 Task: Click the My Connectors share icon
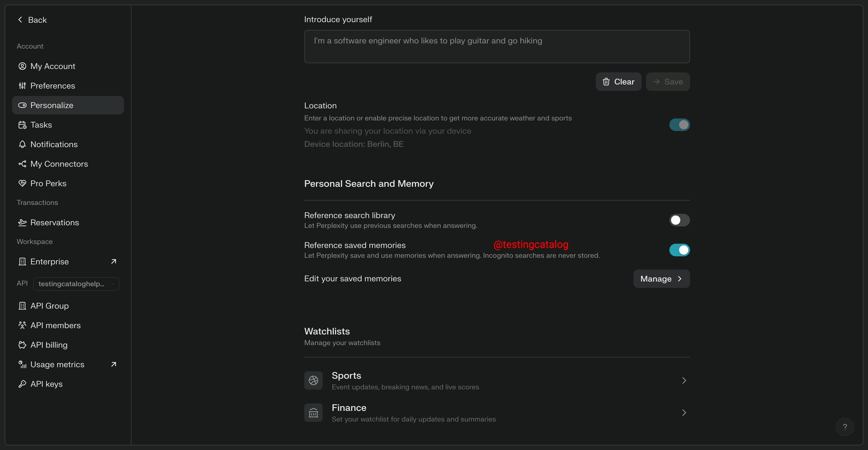pyautogui.click(x=22, y=164)
